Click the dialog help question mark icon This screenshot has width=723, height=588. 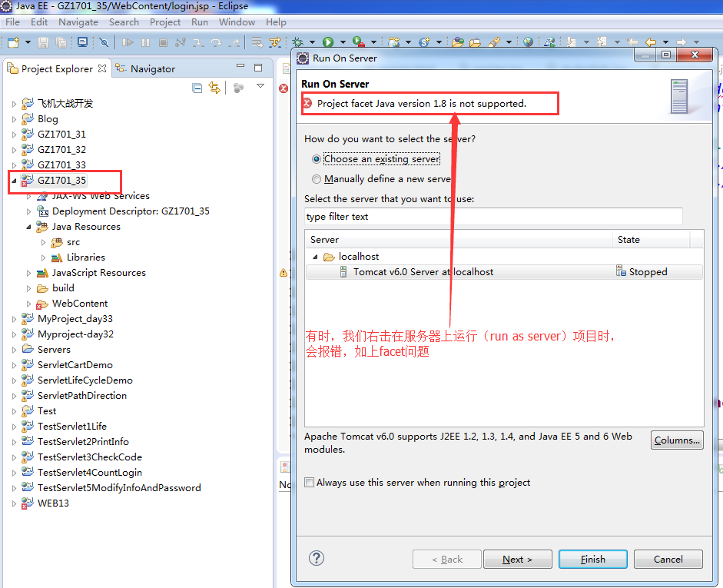click(x=317, y=558)
